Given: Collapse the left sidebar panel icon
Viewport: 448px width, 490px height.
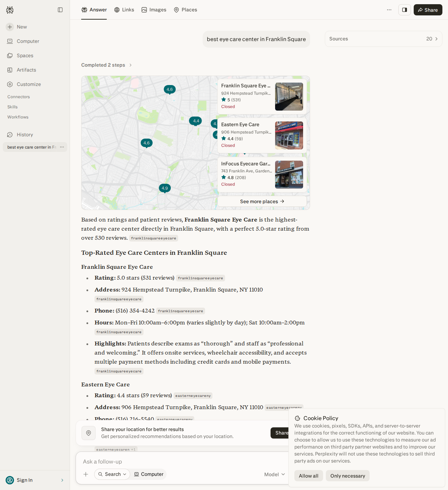Looking at the screenshot, I should [x=60, y=10].
